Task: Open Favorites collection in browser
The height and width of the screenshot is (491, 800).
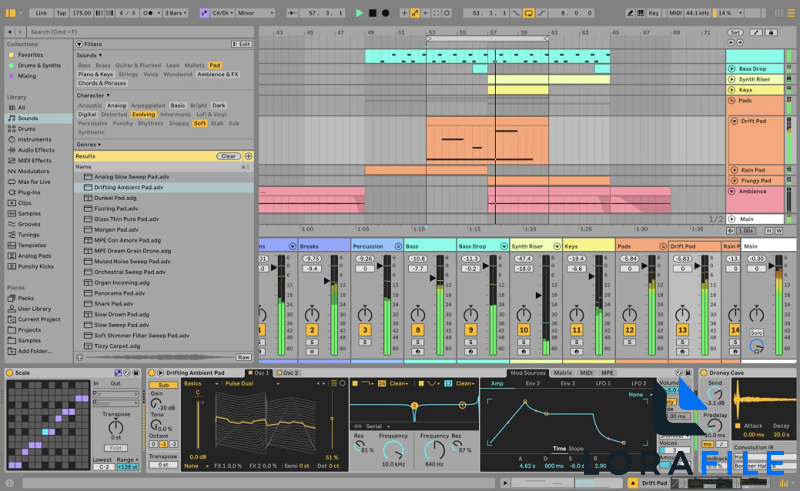Action: (x=30, y=55)
